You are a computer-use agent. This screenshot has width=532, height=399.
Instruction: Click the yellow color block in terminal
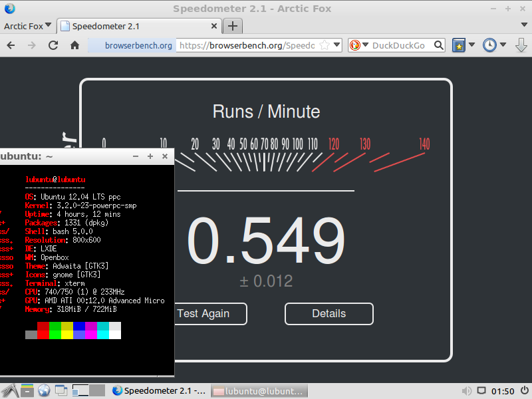(67, 331)
